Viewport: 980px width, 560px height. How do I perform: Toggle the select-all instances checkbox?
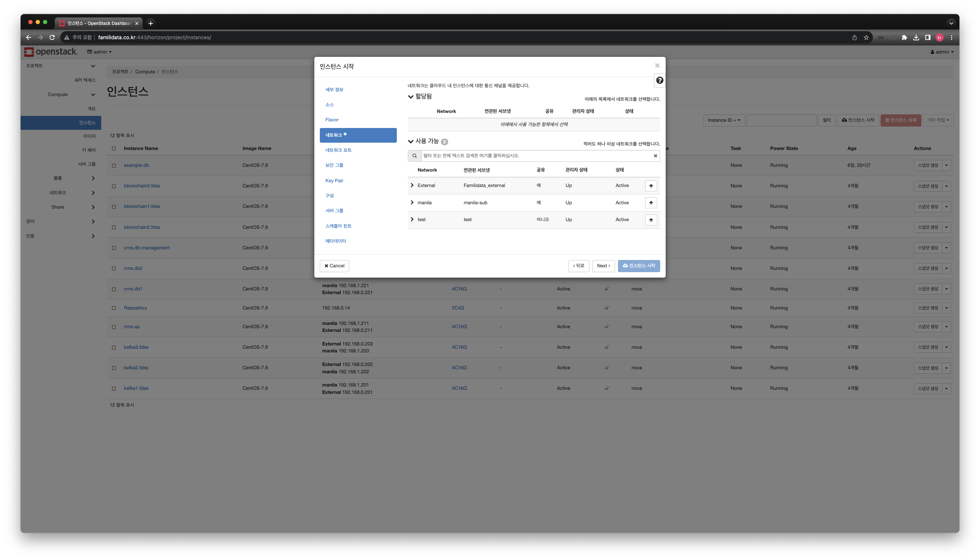click(x=114, y=149)
